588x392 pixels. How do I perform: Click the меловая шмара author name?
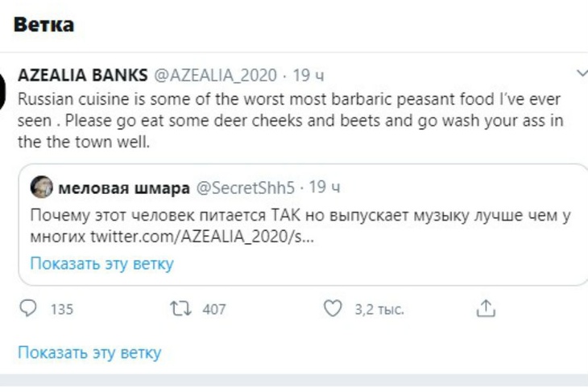[x=124, y=188]
